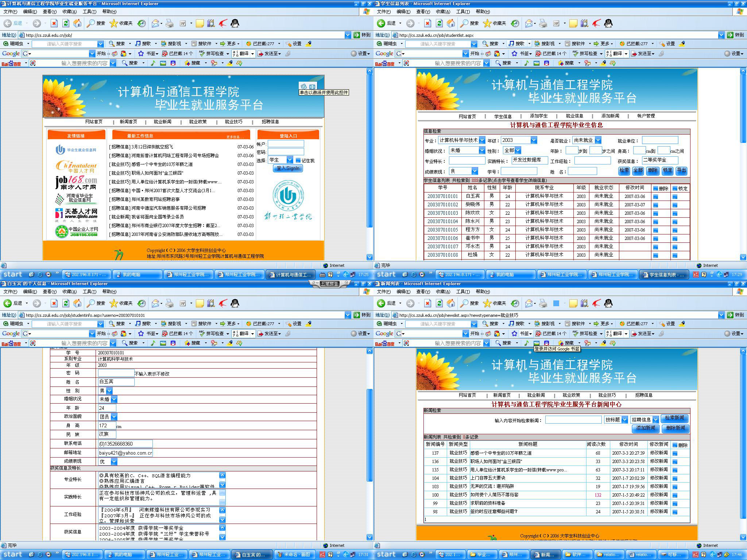Viewport: 747px width, 560px height.
Task: Open 年级 dropdown showing 2003
Action: coord(534,140)
